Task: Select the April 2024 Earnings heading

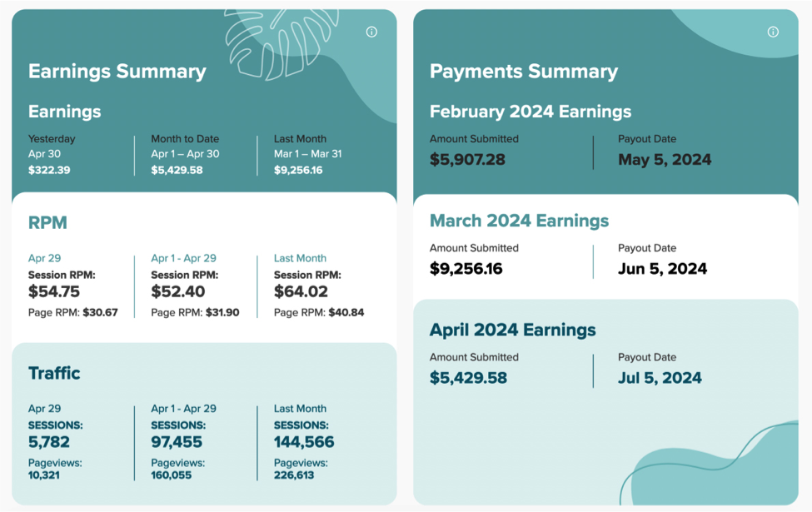Action: 512,330
